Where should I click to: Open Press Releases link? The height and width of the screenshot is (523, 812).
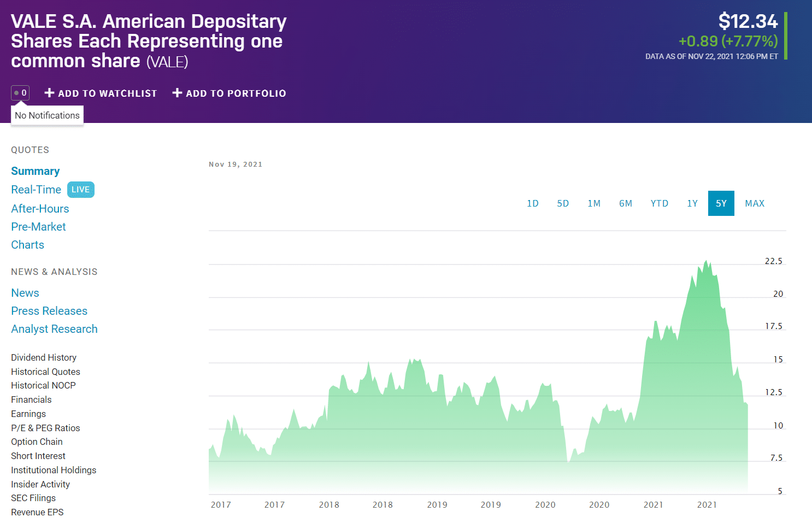pos(49,311)
